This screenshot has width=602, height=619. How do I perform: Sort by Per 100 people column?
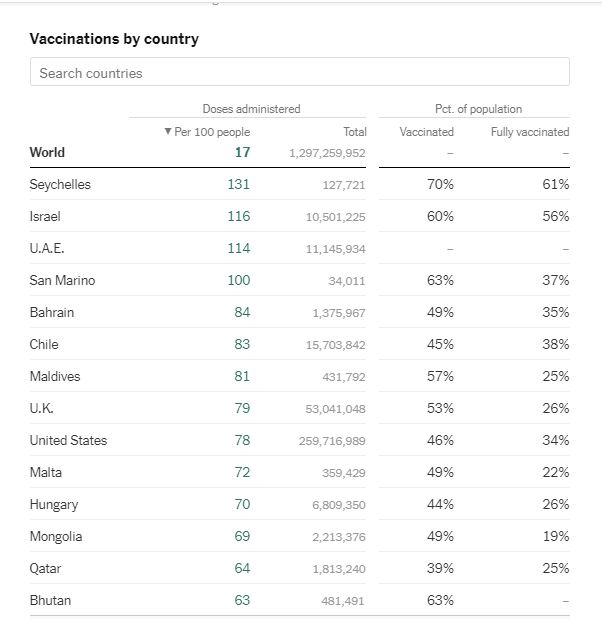tap(212, 132)
